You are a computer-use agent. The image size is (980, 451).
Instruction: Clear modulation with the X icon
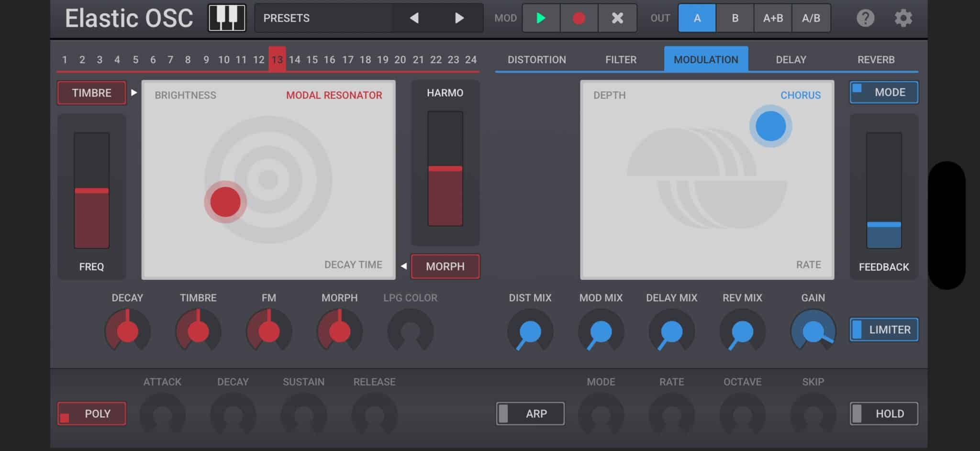(x=617, y=18)
